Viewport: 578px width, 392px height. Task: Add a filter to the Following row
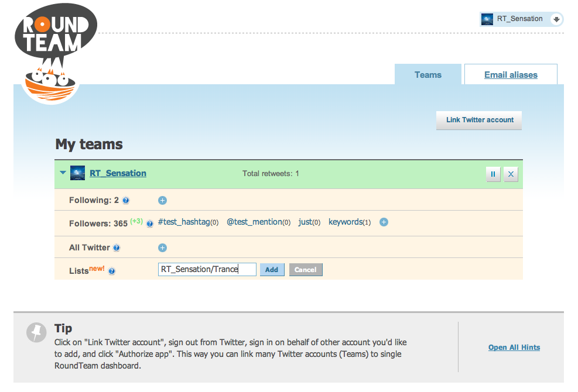tap(163, 201)
